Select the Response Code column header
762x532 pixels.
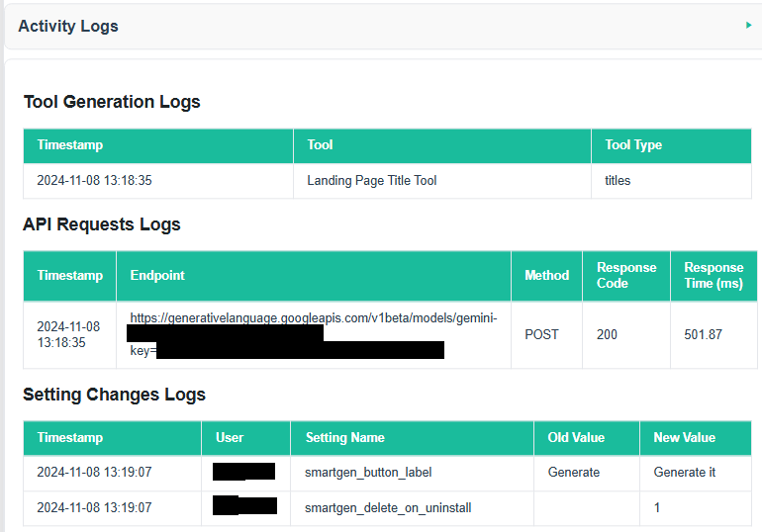[x=626, y=276]
